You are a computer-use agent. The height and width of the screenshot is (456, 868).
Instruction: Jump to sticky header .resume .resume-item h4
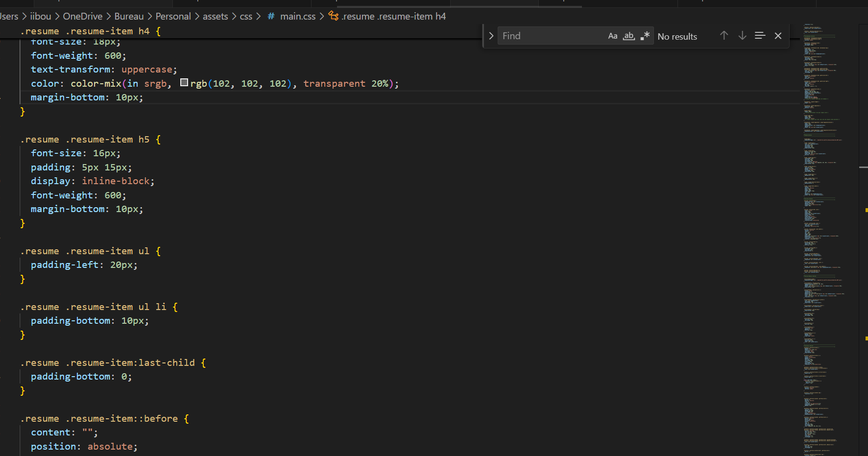click(x=91, y=31)
